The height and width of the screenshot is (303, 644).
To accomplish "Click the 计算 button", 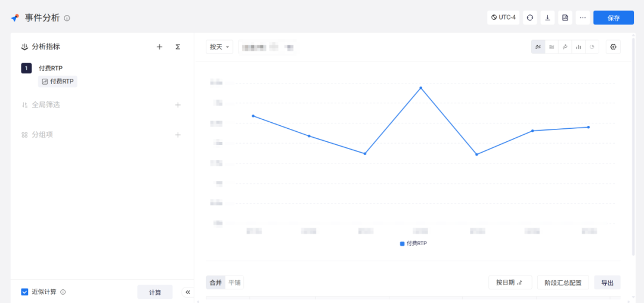I will [x=155, y=292].
